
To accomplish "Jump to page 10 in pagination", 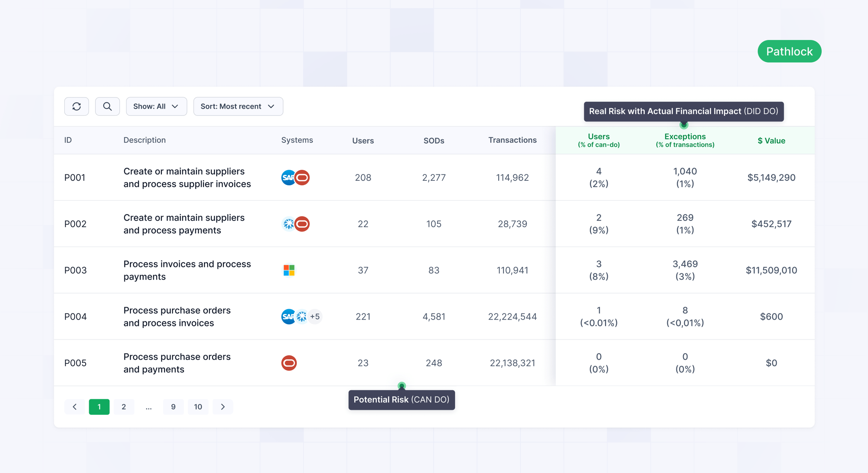I will 198,407.
